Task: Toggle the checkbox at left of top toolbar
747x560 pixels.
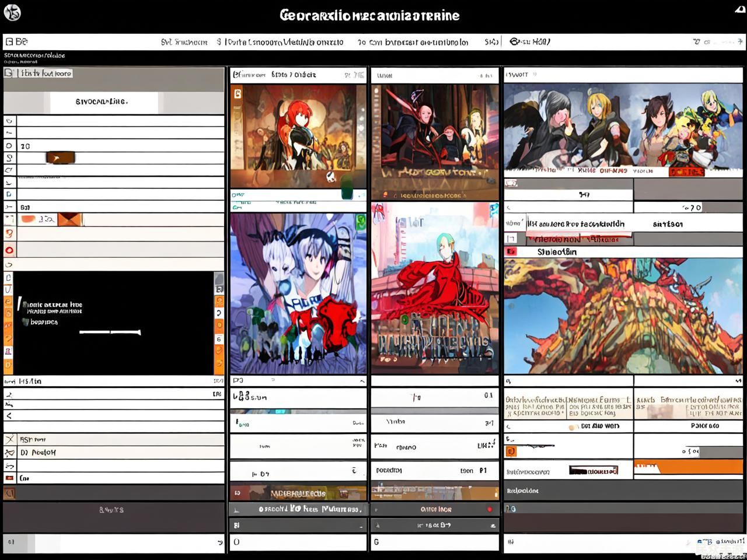Action: point(9,41)
